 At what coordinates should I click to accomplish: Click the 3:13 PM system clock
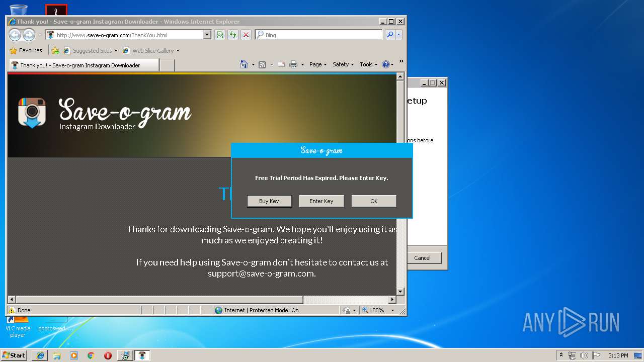[x=618, y=355]
